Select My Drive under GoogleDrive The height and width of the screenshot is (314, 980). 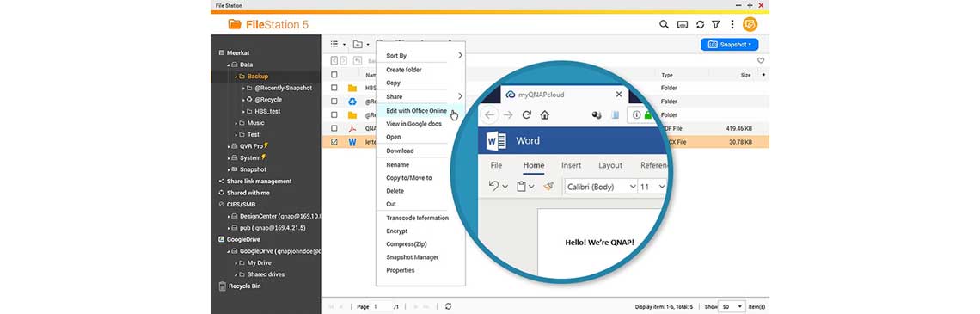pos(260,262)
